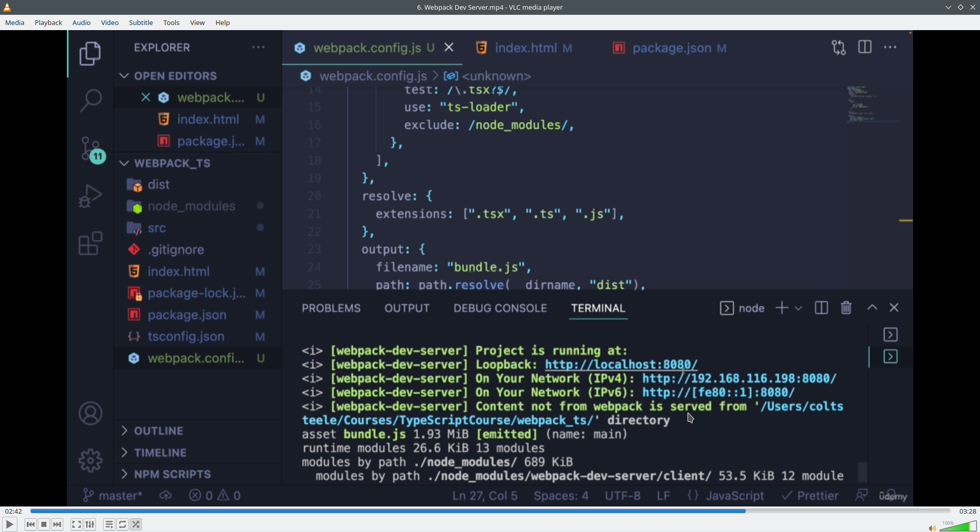Open the 192.168.116.198:8080 network link
980x532 pixels.
740,378
